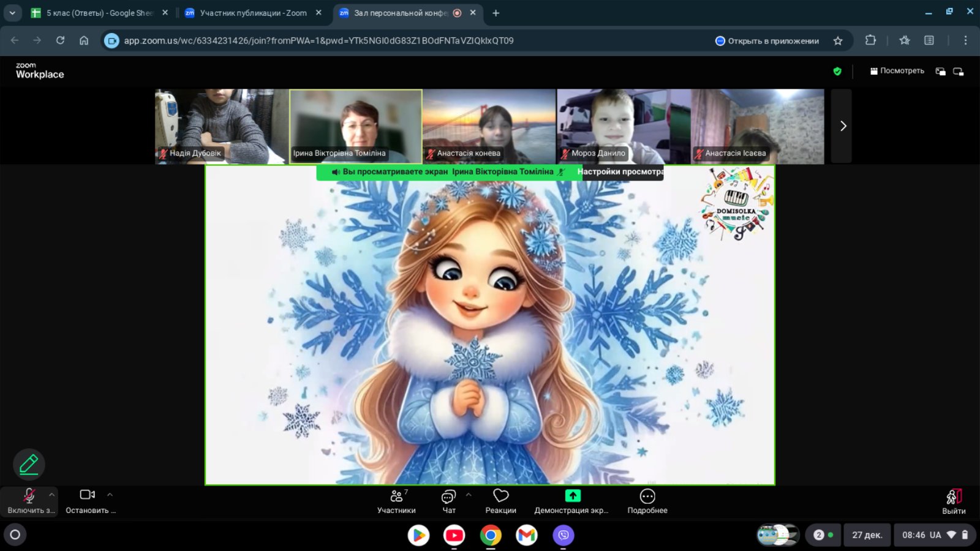The image size is (980, 551).
Task: Launch Google Play Store from shelf
Action: pyautogui.click(x=418, y=535)
